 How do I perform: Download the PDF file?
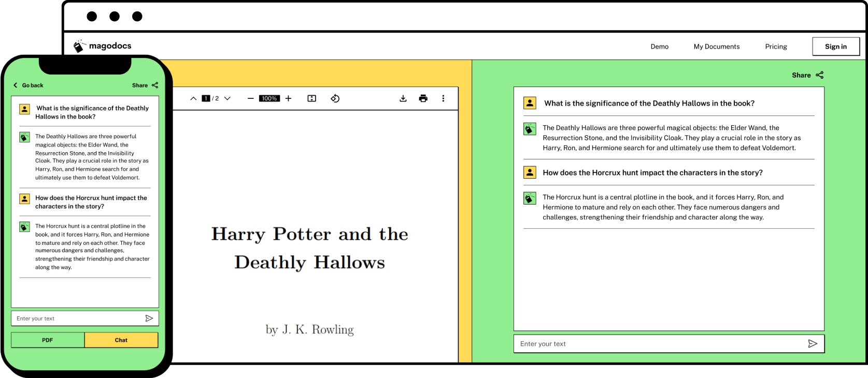pos(403,98)
